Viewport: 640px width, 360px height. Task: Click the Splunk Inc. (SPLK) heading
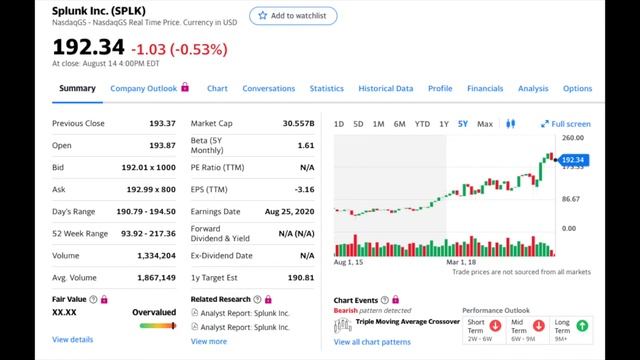pyautogui.click(x=99, y=11)
